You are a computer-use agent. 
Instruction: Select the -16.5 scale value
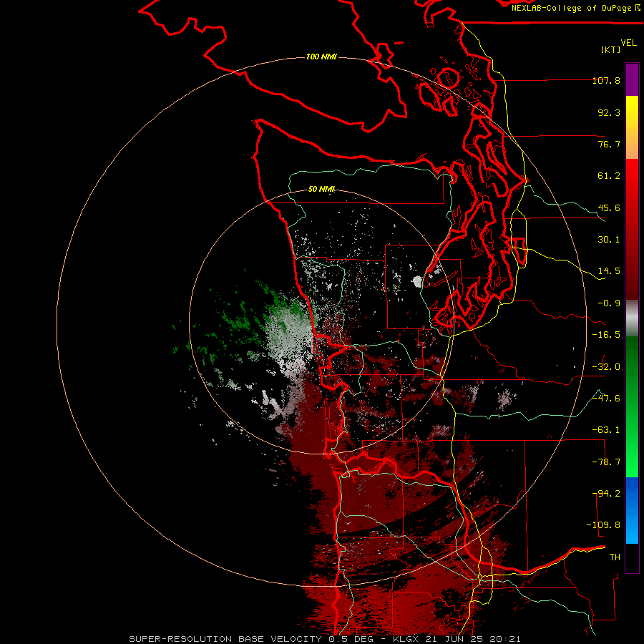coord(606,335)
